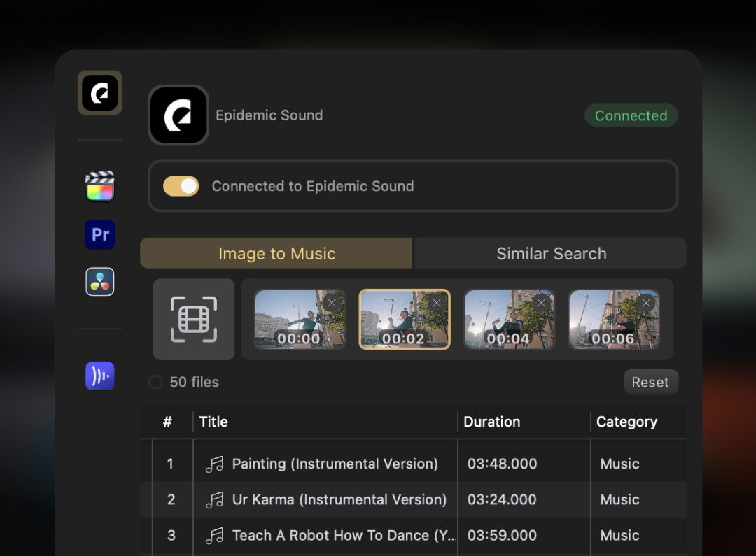Viewport: 756px width, 556px height.
Task: Open the DaVinci Resolve integration icon
Action: pos(100,281)
